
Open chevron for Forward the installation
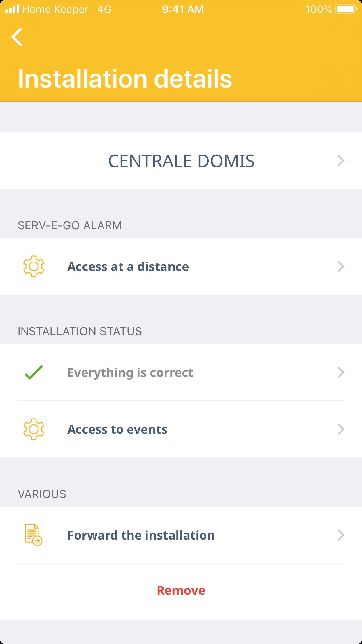341,535
